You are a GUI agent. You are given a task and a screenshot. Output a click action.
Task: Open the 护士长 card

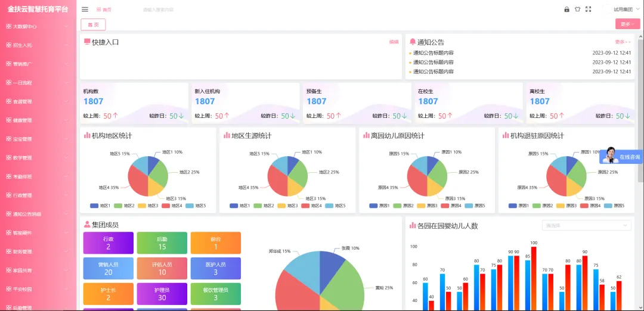pyautogui.click(x=109, y=294)
